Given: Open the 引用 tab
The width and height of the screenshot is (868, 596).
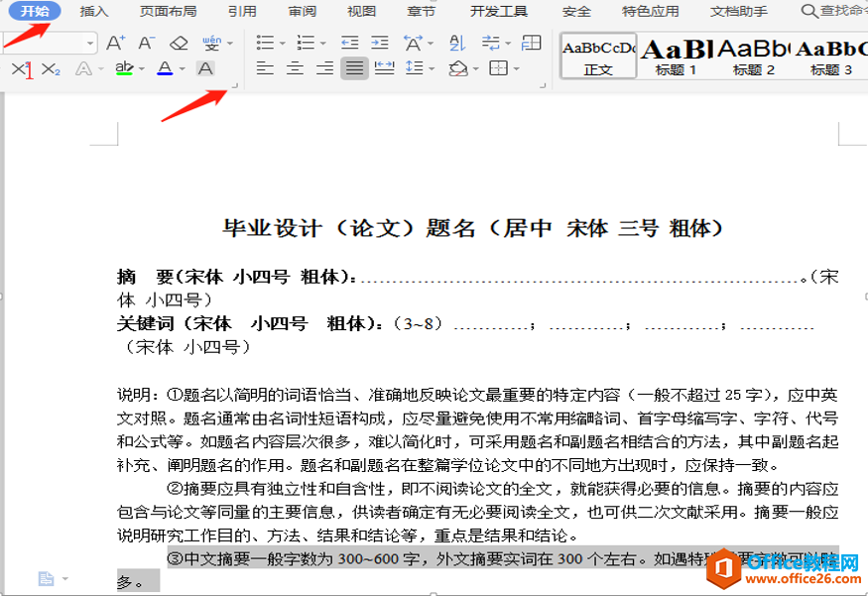Looking at the screenshot, I should [x=242, y=11].
